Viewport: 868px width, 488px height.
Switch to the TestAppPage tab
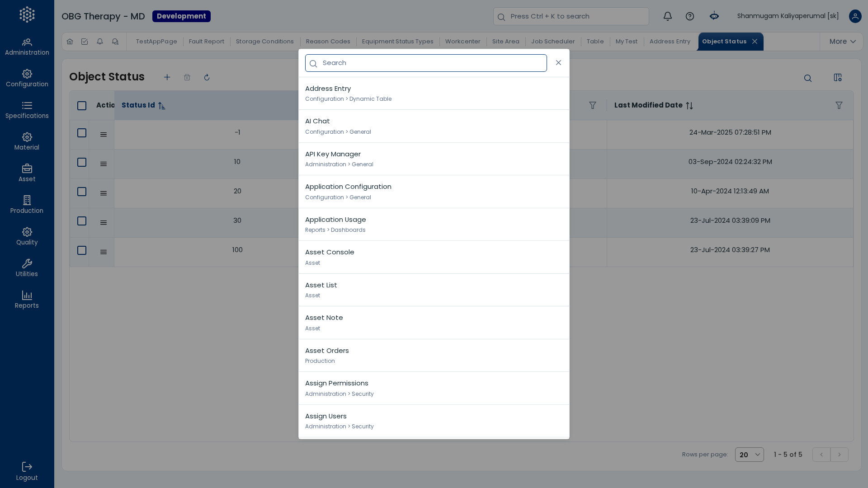(x=156, y=42)
